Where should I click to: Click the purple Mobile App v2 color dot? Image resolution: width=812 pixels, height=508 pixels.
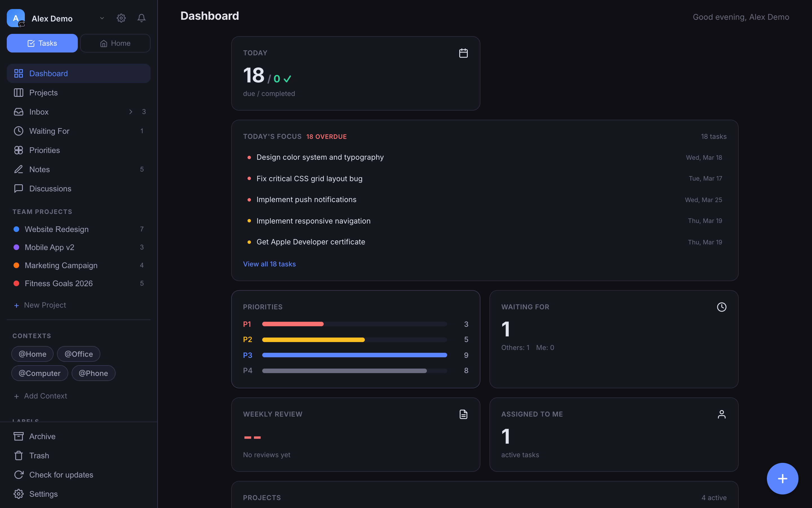pos(16,247)
